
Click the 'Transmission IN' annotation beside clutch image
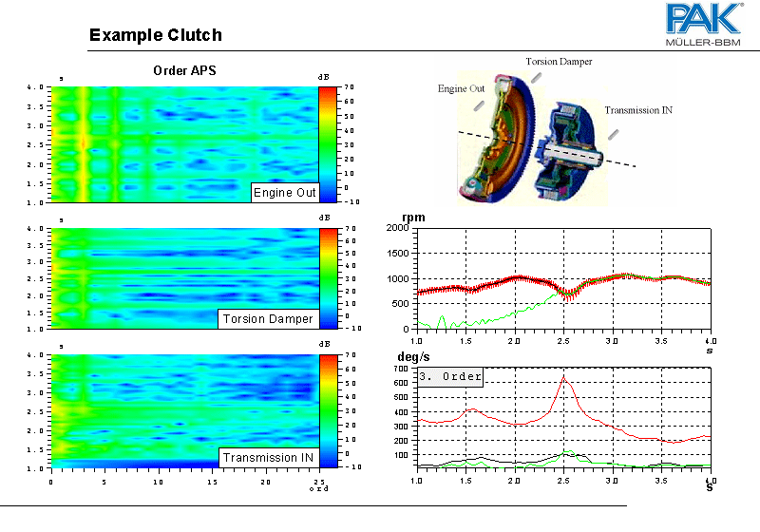coord(638,110)
